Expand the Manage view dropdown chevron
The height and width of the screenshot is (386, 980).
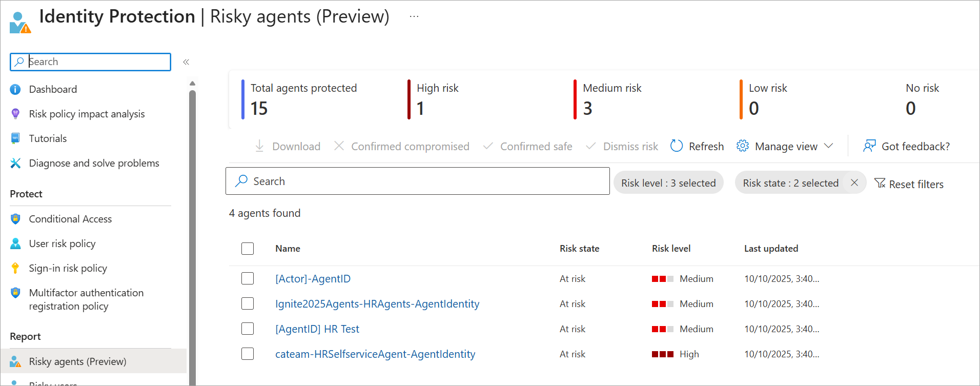point(828,146)
